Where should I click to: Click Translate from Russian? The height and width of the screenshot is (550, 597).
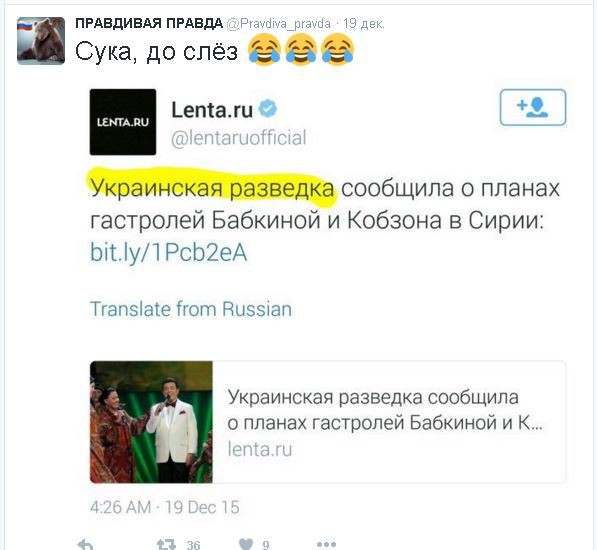coord(191,309)
